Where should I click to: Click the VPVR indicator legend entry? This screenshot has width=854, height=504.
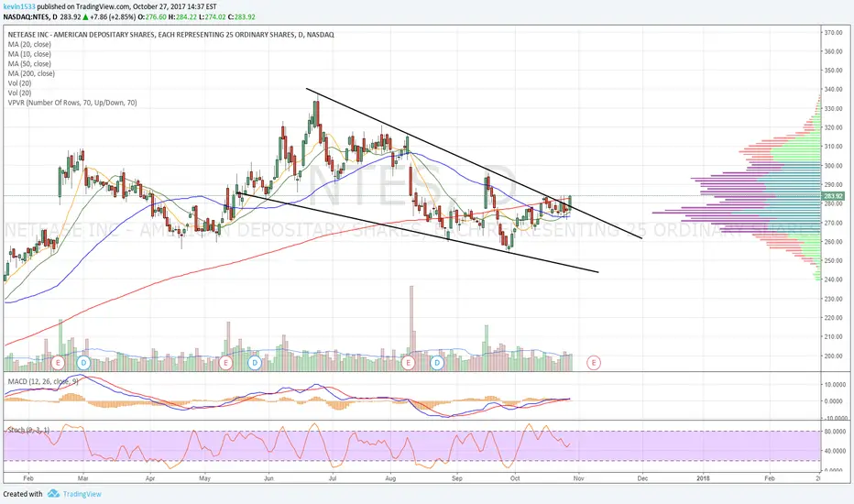(72, 103)
